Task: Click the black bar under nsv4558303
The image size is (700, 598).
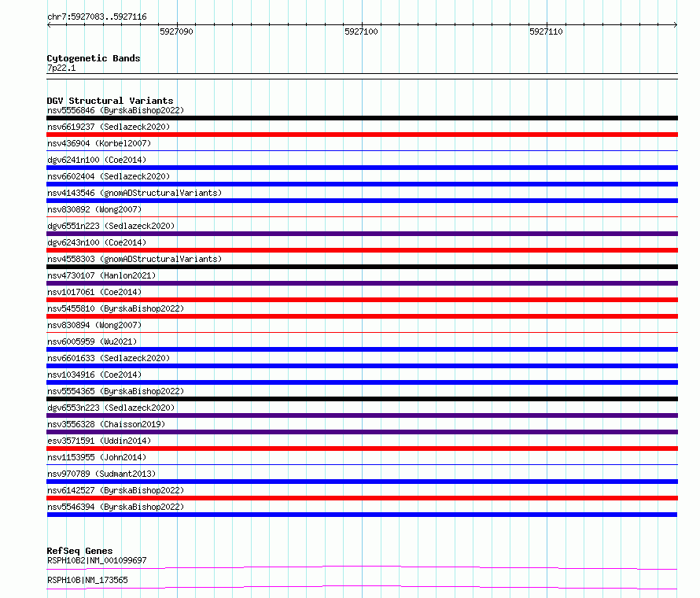Action: tap(362, 267)
